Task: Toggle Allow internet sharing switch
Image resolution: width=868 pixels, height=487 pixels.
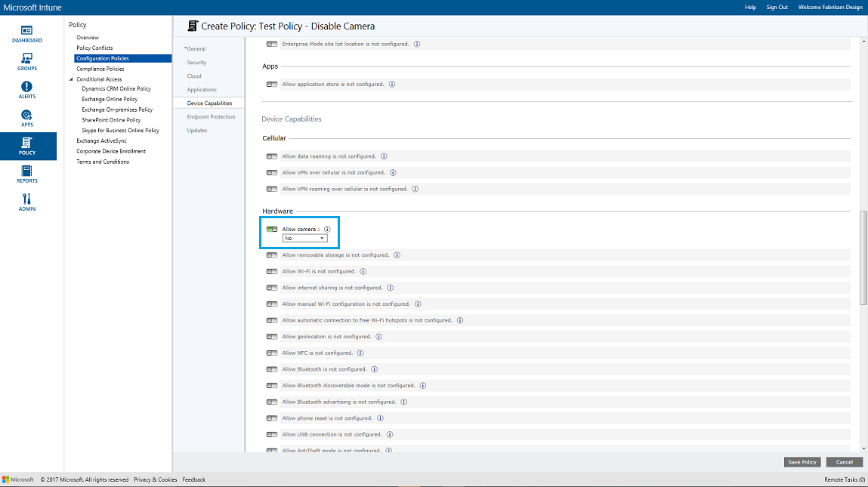Action: coord(272,288)
